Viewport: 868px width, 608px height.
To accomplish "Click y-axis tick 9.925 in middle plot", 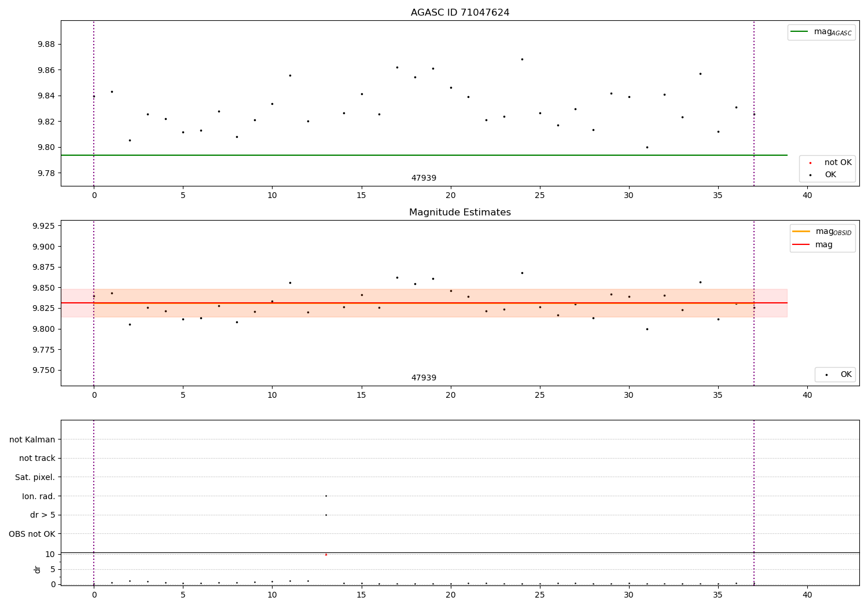I will 44,226.
